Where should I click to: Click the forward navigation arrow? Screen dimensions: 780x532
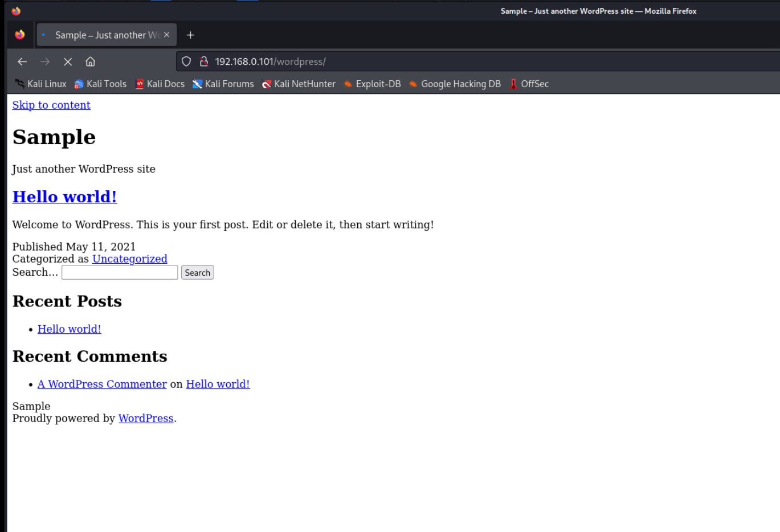coord(45,62)
